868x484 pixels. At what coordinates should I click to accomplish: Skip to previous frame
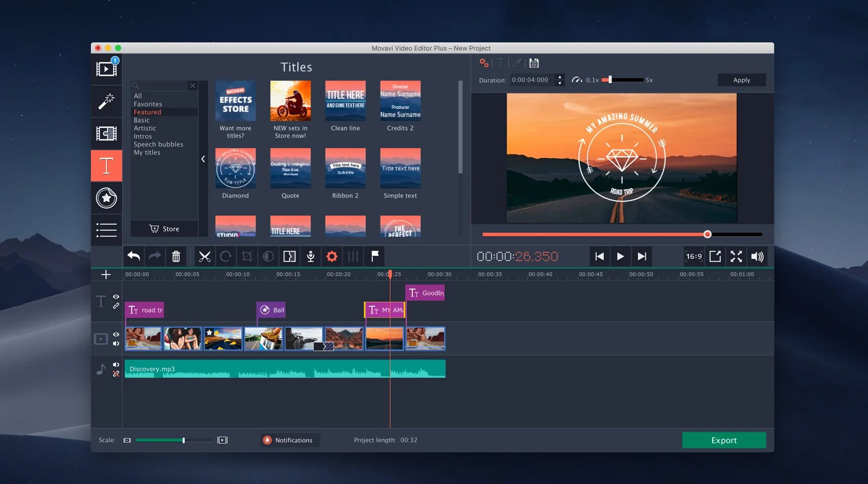[600, 256]
